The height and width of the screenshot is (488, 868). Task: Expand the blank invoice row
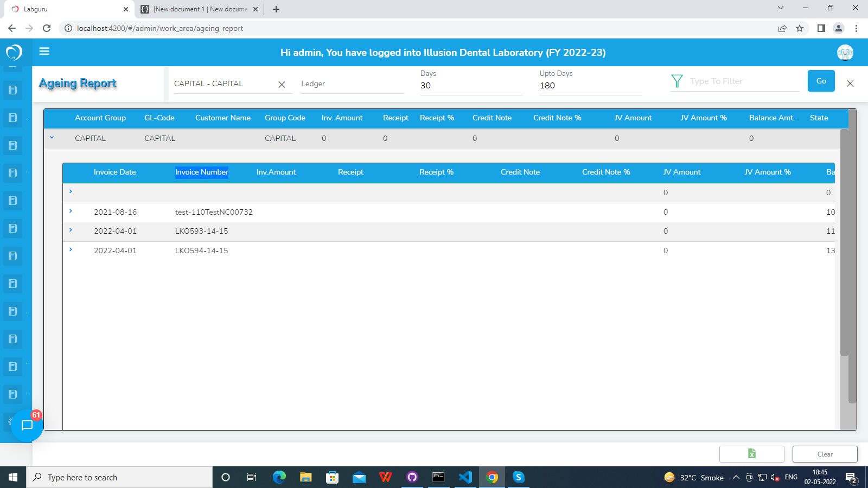(x=71, y=191)
